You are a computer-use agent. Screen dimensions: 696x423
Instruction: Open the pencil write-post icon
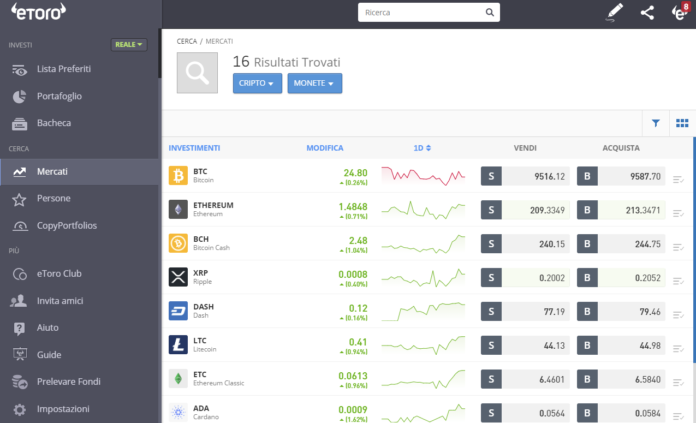click(x=615, y=12)
